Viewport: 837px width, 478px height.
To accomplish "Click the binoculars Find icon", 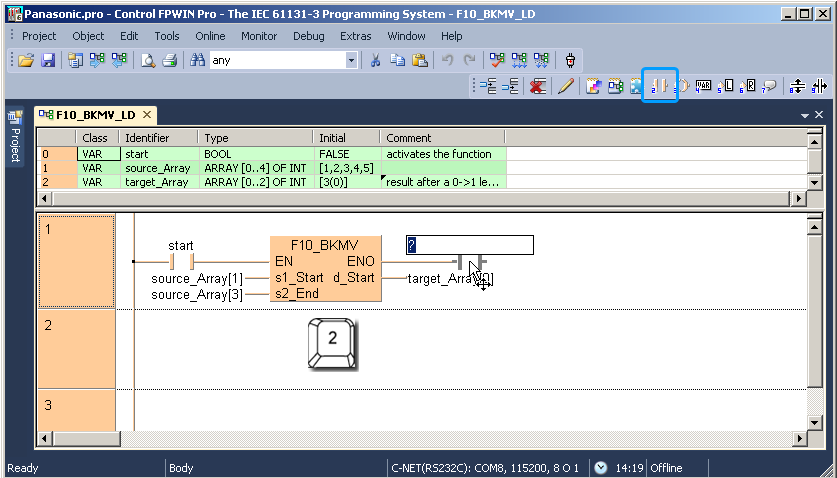I will [198, 60].
